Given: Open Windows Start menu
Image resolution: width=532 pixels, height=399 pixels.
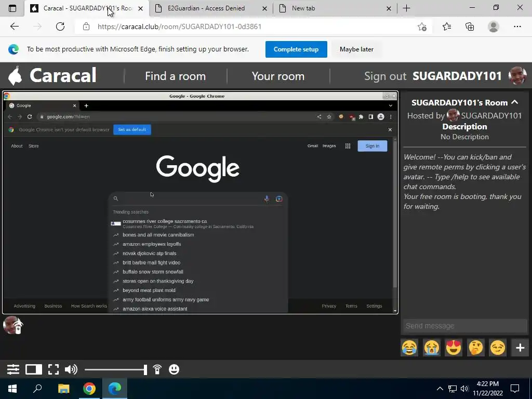Looking at the screenshot, I should (x=12, y=389).
